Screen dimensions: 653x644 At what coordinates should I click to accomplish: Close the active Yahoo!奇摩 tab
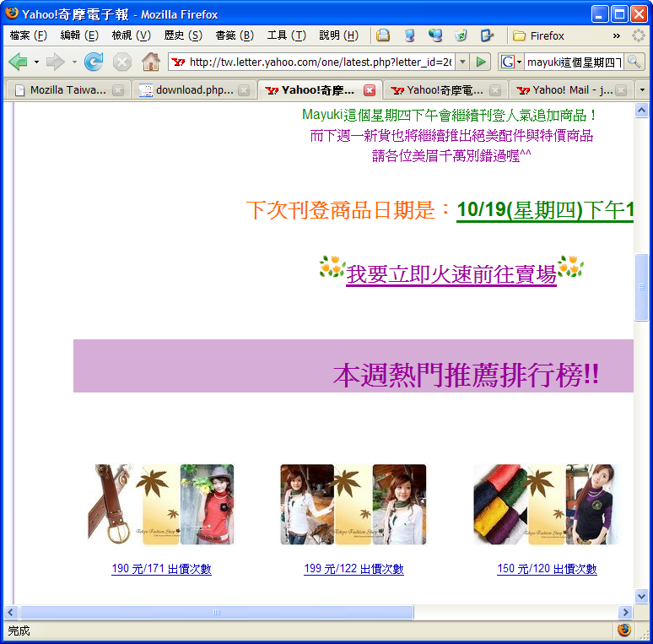(x=370, y=90)
